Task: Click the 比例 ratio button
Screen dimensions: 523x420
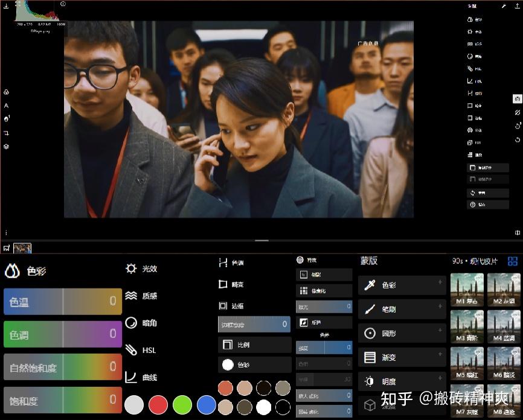Action: click(x=255, y=345)
